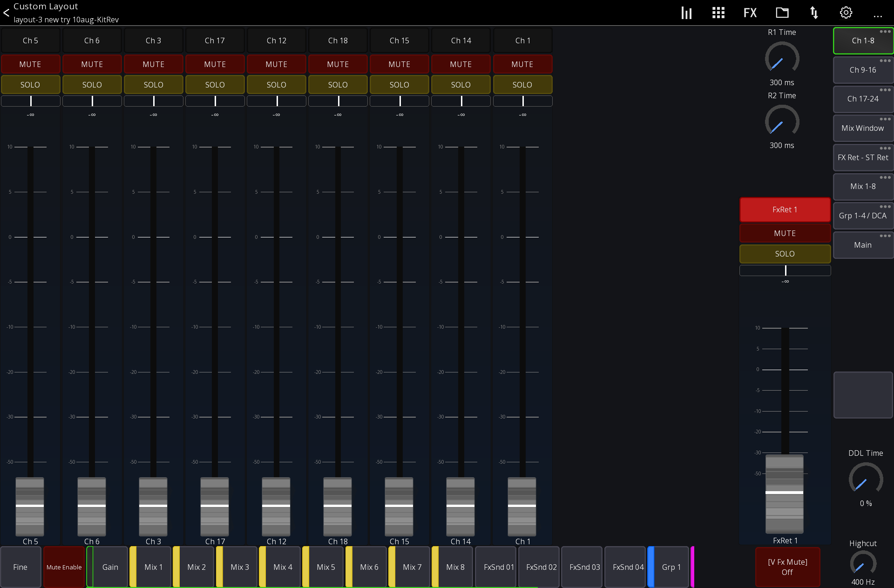This screenshot has height=588, width=894.
Task: Solo channel Ch 3
Action: [x=153, y=85]
